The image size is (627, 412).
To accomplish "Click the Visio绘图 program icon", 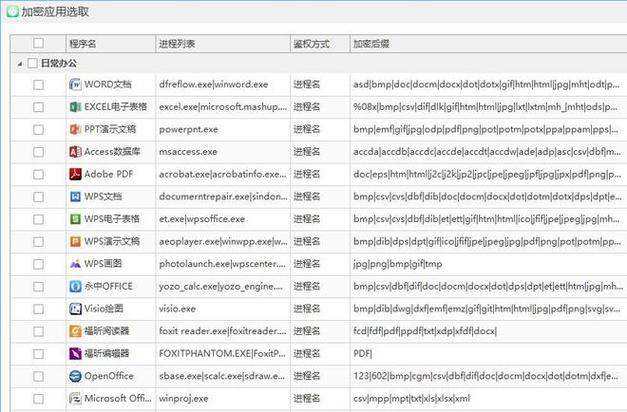I will [75, 308].
